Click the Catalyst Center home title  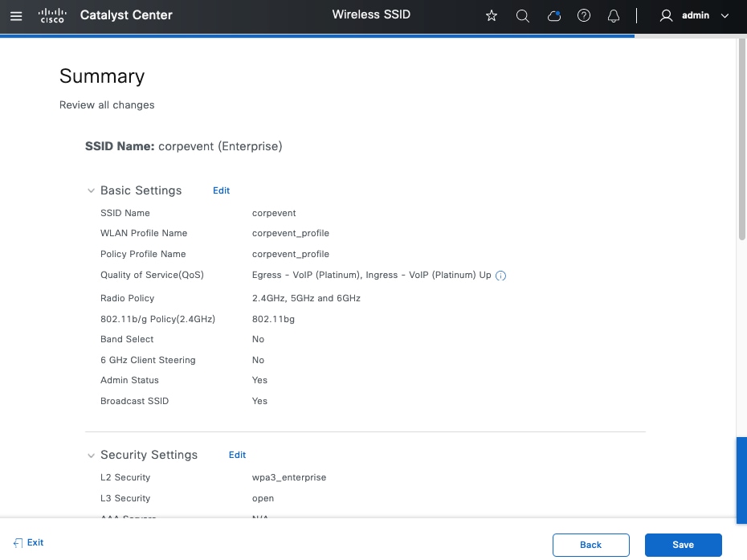126,15
